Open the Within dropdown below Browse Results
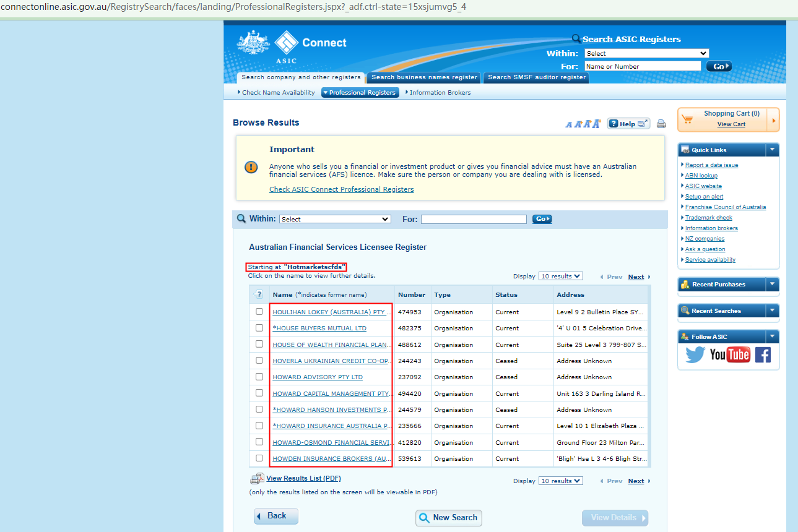Screen dimensions: 798x532 tap(335, 219)
